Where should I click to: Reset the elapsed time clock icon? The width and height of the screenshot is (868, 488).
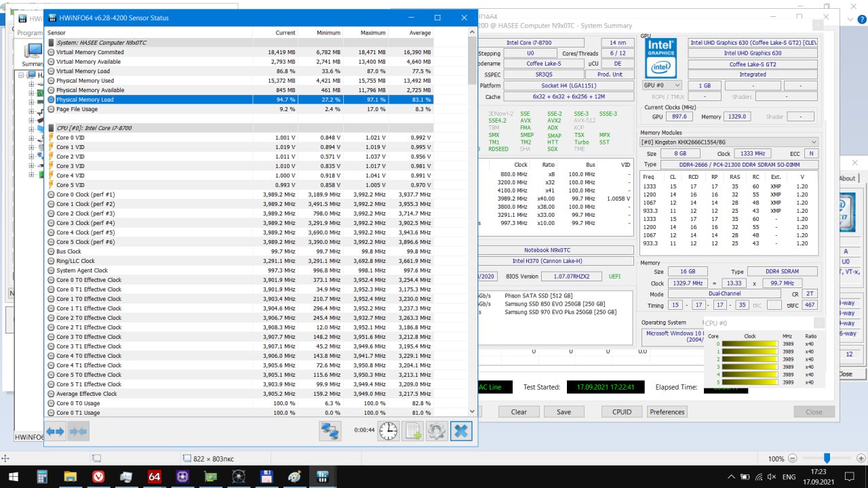(389, 431)
